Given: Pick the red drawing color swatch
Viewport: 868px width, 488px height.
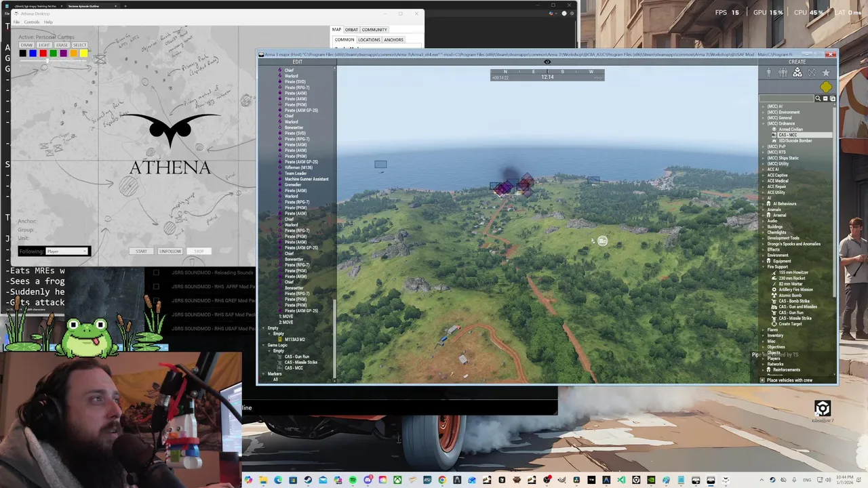Looking at the screenshot, I should [x=43, y=53].
